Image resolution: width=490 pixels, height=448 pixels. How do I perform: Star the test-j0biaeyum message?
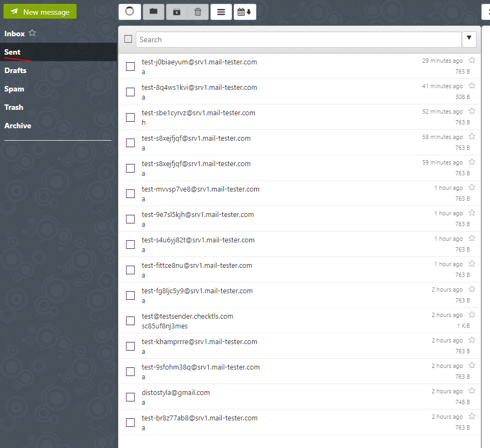[472, 60]
